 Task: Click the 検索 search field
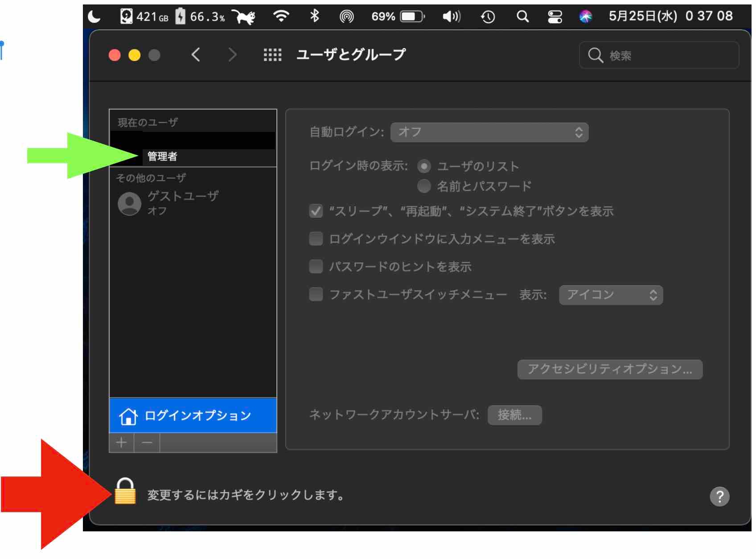(659, 55)
